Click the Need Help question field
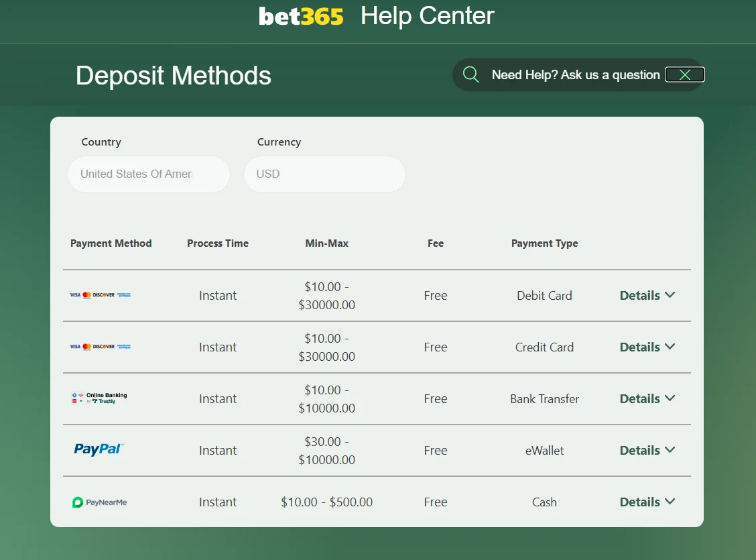The width and height of the screenshot is (756, 560). click(576, 74)
